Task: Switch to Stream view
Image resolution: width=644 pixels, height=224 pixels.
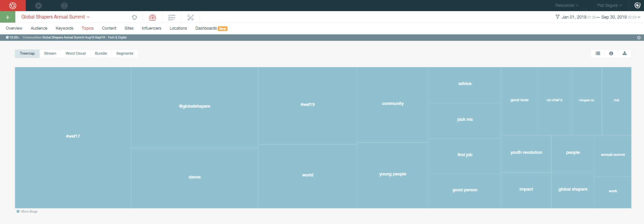Action: pos(50,53)
